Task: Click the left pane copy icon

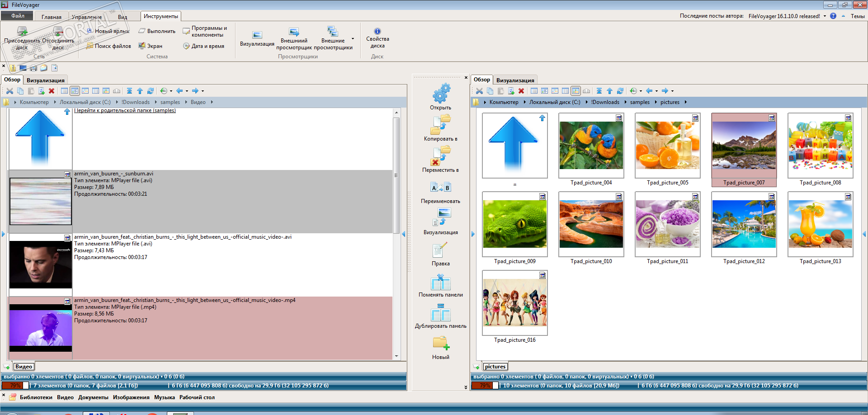Action: (20, 91)
